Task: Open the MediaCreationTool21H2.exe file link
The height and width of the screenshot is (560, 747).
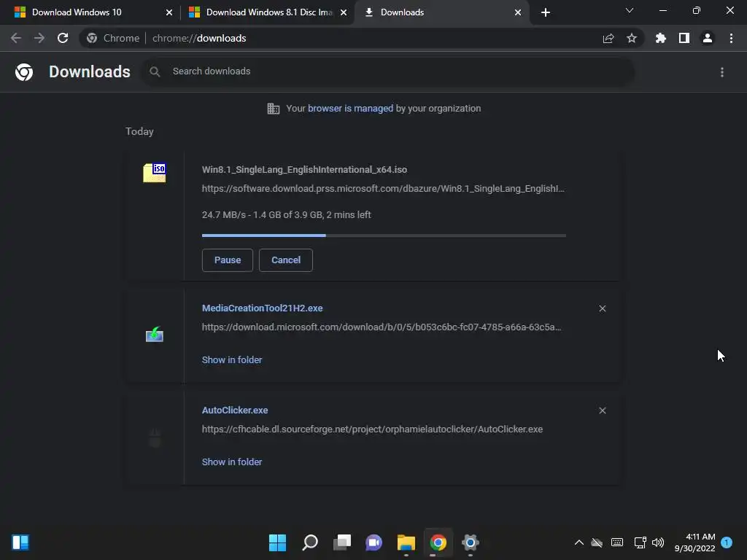Action: click(x=263, y=308)
